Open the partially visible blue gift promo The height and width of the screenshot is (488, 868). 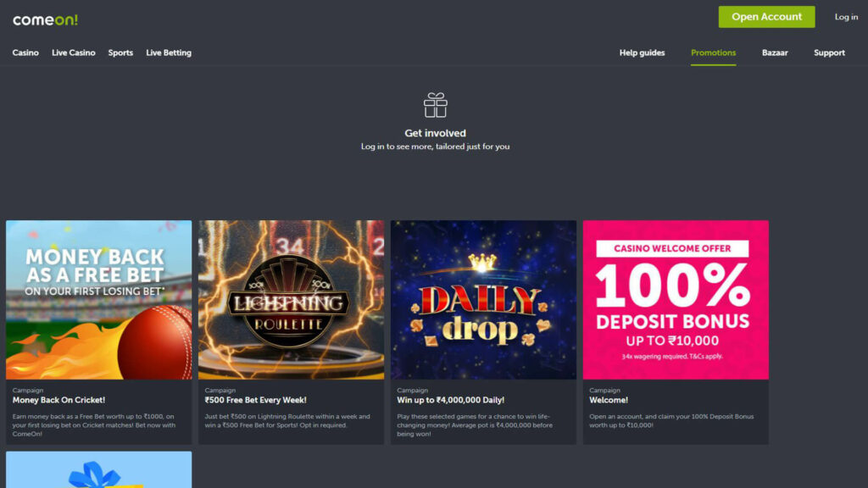tap(99, 469)
